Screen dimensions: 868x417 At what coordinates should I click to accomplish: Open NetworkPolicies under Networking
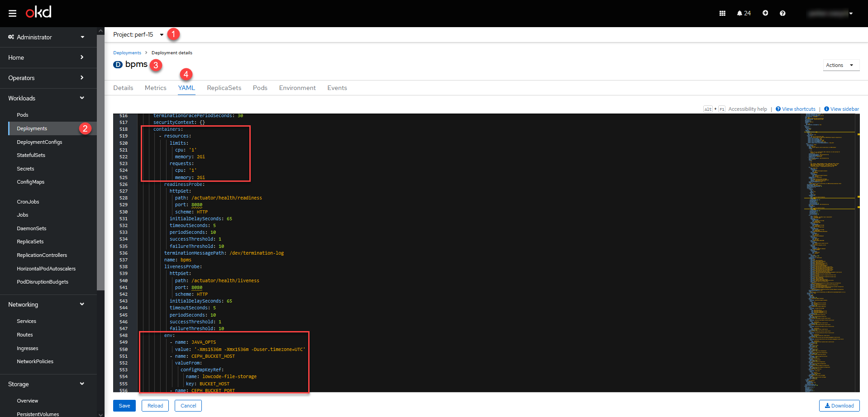pyautogui.click(x=35, y=361)
